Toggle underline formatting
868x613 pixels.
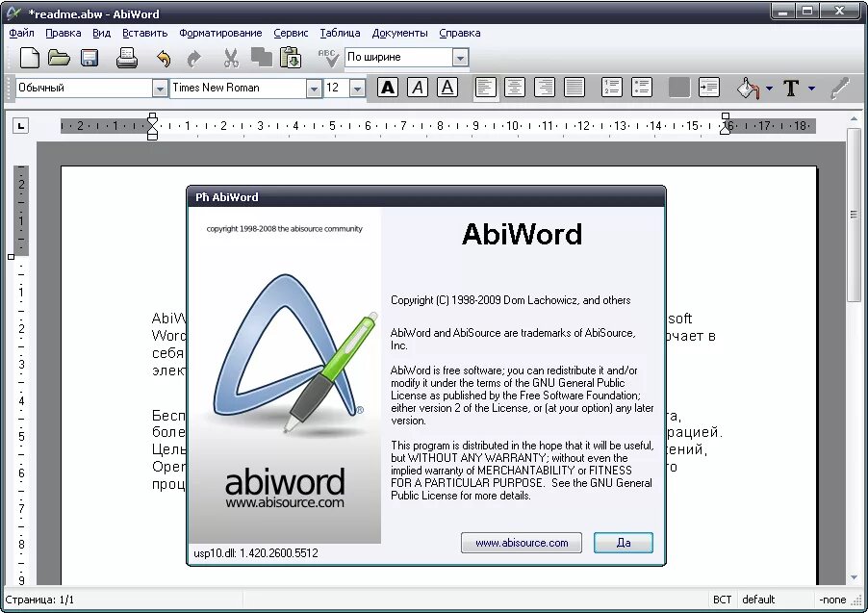click(447, 88)
